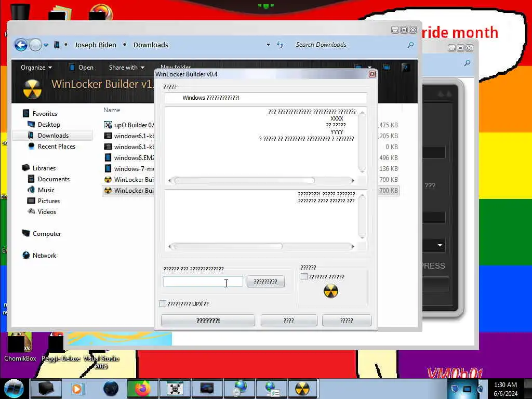The width and height of the screenshot is (532, 399).
Task: Open Videos library
Action: (x=42, y=212)
